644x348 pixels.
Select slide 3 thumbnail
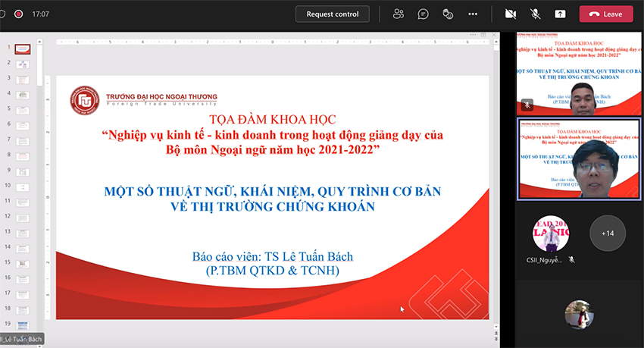coord(23,80)
